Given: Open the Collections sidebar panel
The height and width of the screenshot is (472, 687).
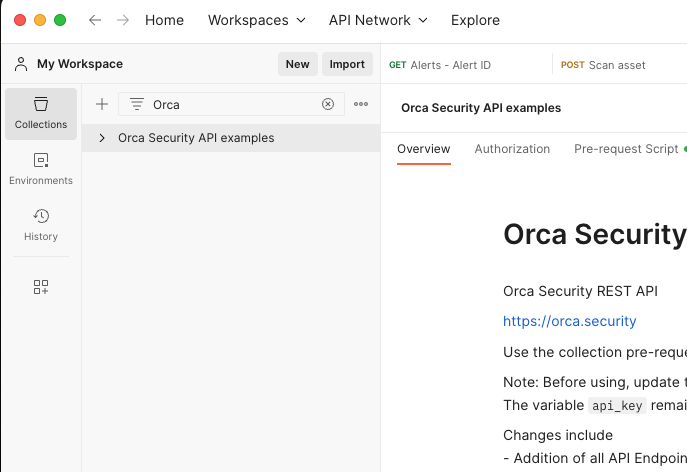Looking at the screenshot, I should click(x=41, y=114).
